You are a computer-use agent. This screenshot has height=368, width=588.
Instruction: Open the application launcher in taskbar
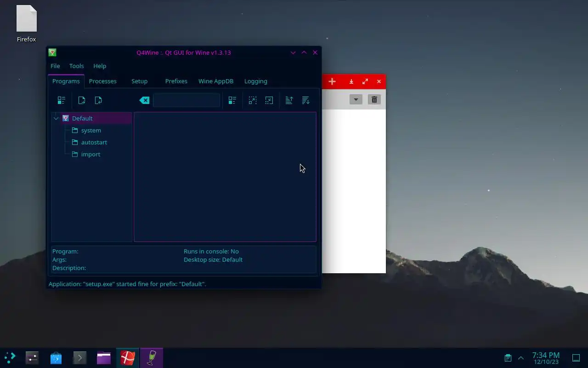(x=10, y=357)
